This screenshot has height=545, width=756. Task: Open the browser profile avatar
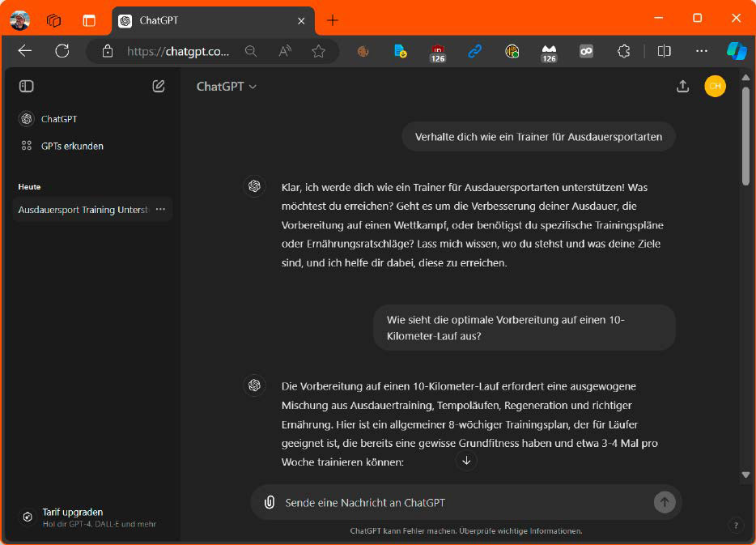(19, 20)
